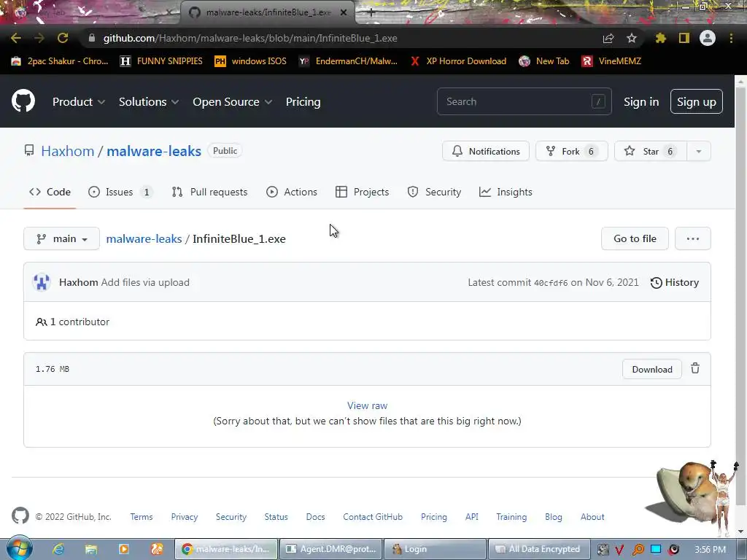The height and width of the screenshot is (560, 747).
Task: Open the Insights tab
Action: point(506,192)
